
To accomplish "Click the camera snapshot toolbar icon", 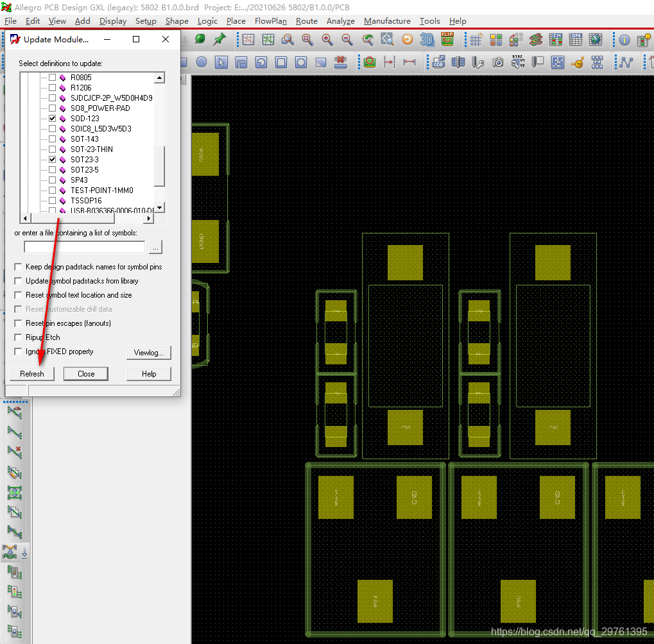I will 498,62.
